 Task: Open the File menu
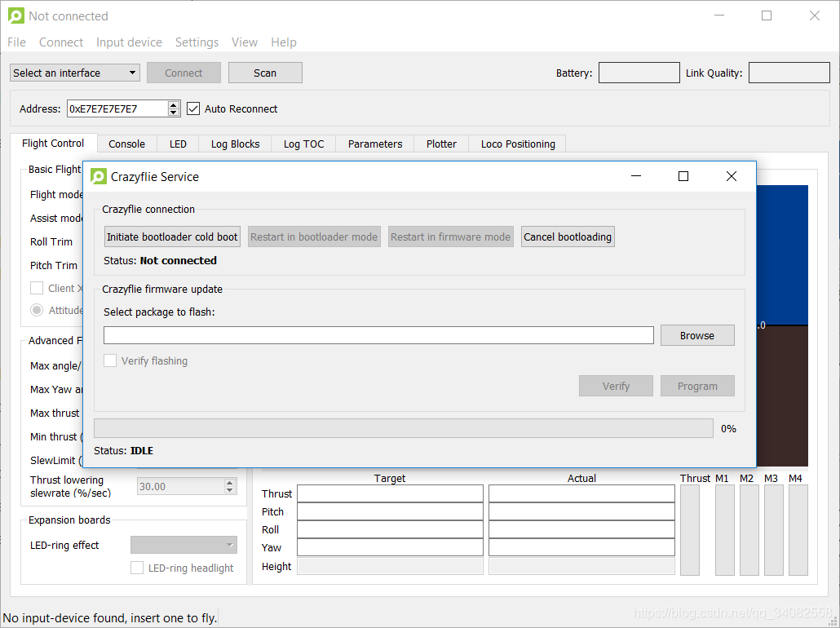point(16,42)
